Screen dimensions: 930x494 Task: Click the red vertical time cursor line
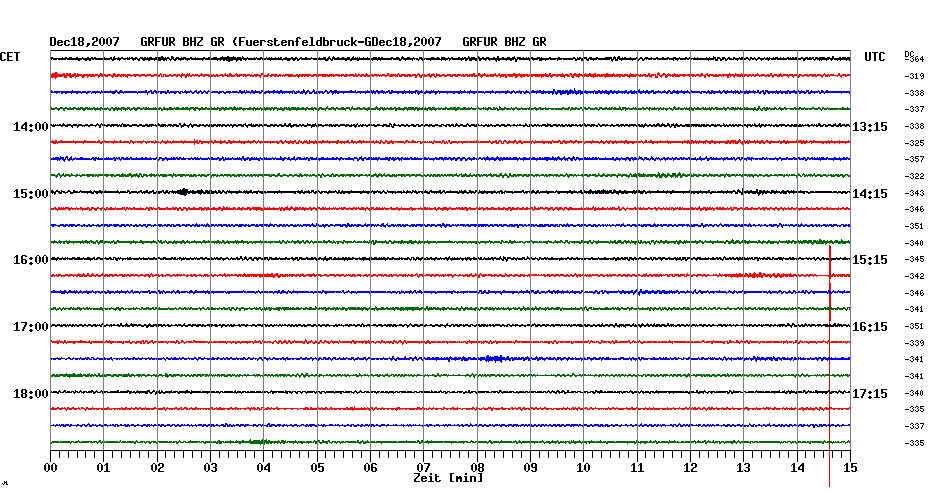(x=829, y=365)
